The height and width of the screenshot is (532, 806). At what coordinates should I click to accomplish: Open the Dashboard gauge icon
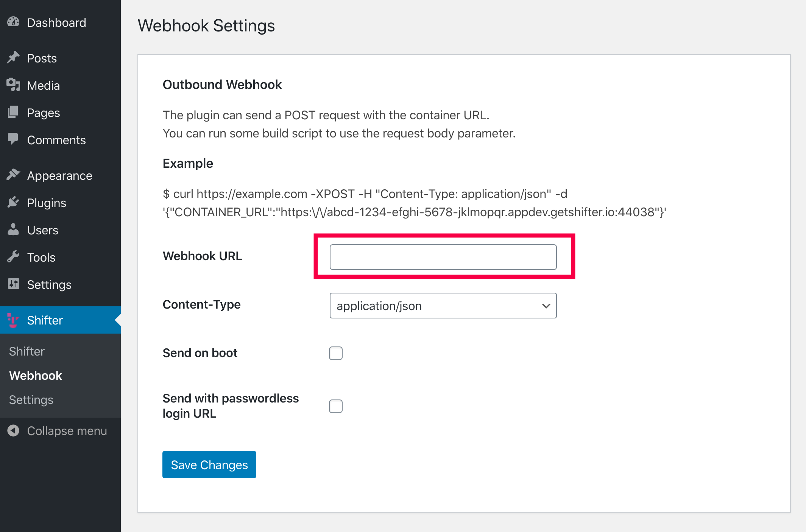point(13,22)
